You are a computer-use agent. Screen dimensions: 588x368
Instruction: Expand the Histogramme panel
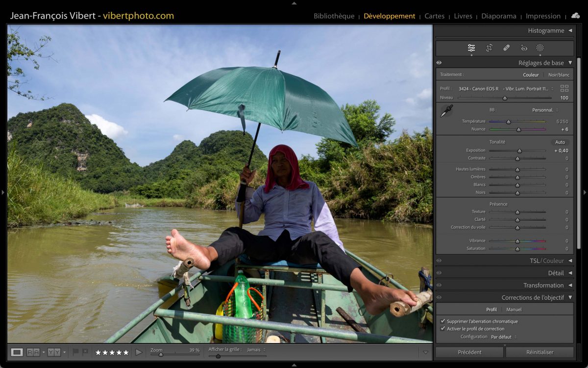click(570, 30)
